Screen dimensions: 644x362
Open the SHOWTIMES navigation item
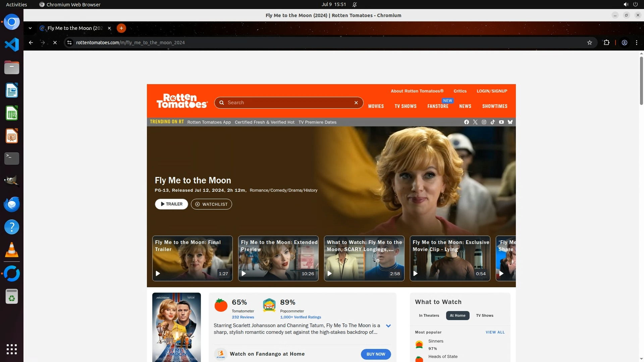pos(494,106)
